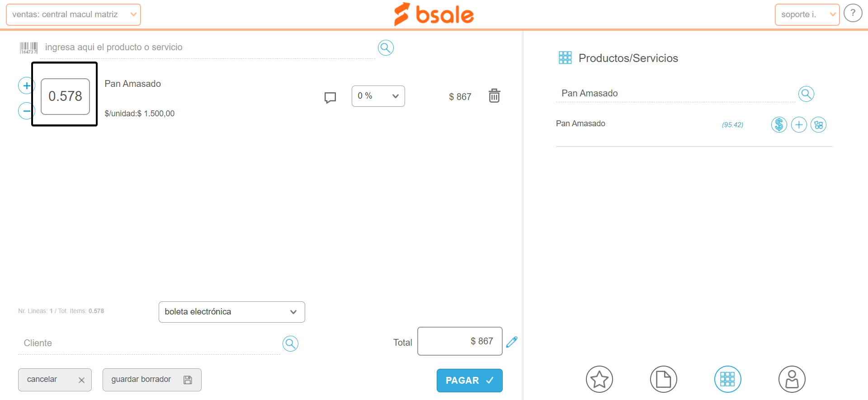Click the product search magnifier icon
The height and width of the screenshot is (400, 868).
[x=386, y=48]
